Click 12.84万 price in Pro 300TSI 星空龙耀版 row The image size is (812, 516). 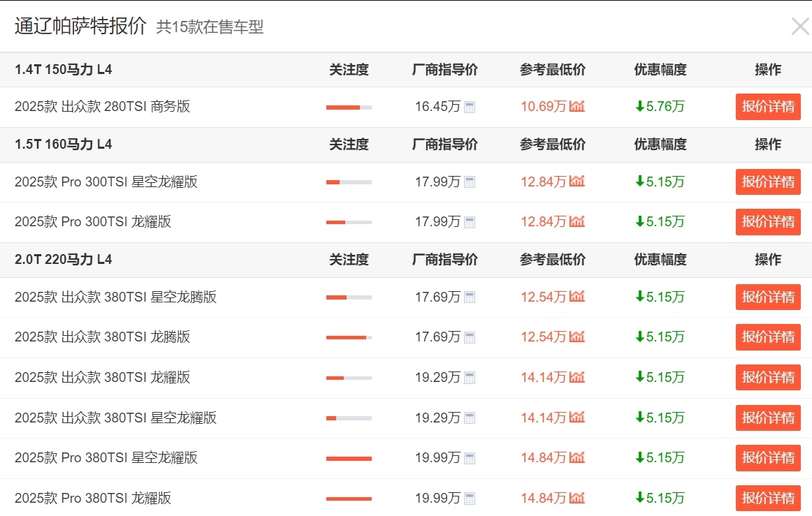point(544,182)
